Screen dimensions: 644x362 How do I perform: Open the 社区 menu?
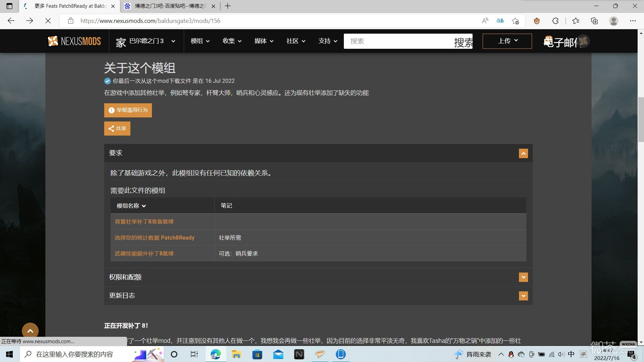point(296,41)
